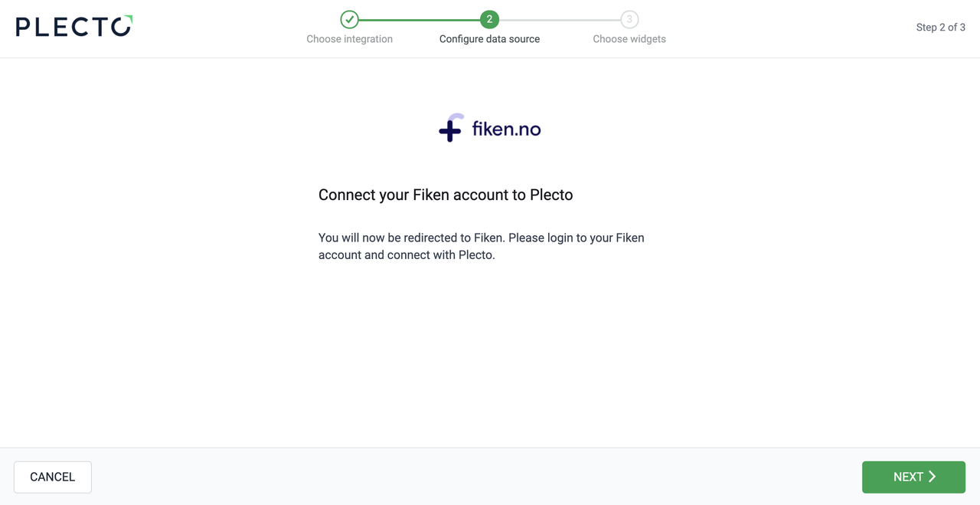This screenshot has height=505, width=980.
Task: Click the word Plecto ending the heading
Action: click(551, 195)
